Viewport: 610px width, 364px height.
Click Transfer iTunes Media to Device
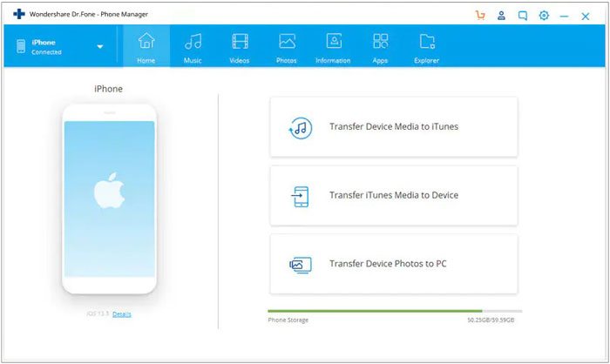pos(394,195)
